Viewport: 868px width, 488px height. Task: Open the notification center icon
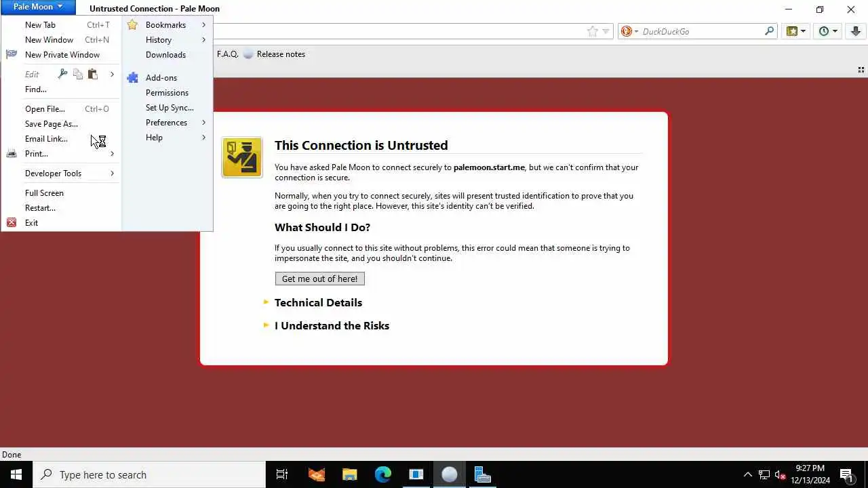(x=846, y=474)
